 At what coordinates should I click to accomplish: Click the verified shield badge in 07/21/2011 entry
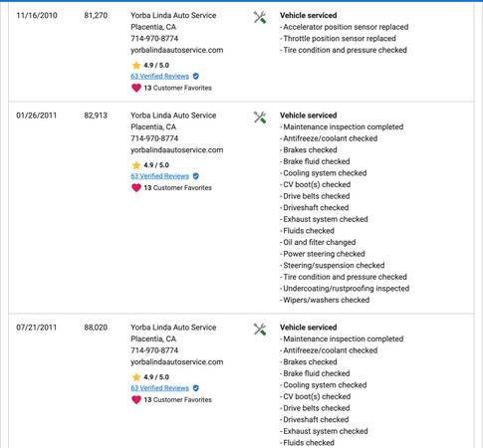(196, 388)
